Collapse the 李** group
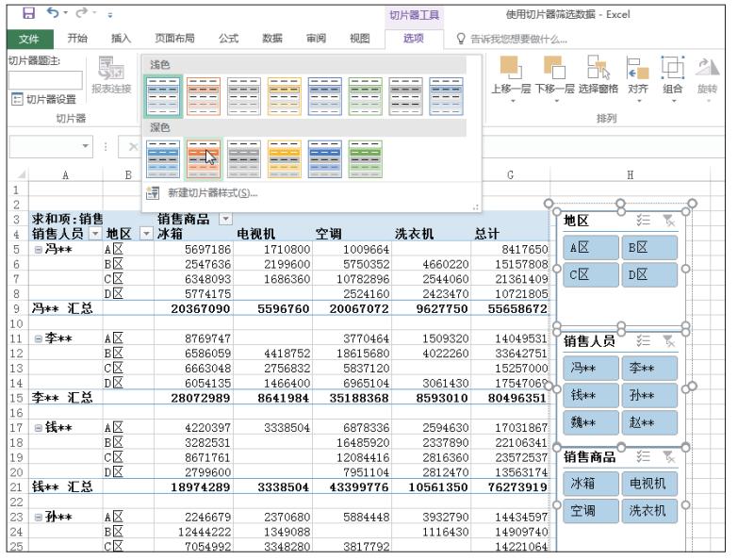The image size is (738, 560). [x=38, y=338]
